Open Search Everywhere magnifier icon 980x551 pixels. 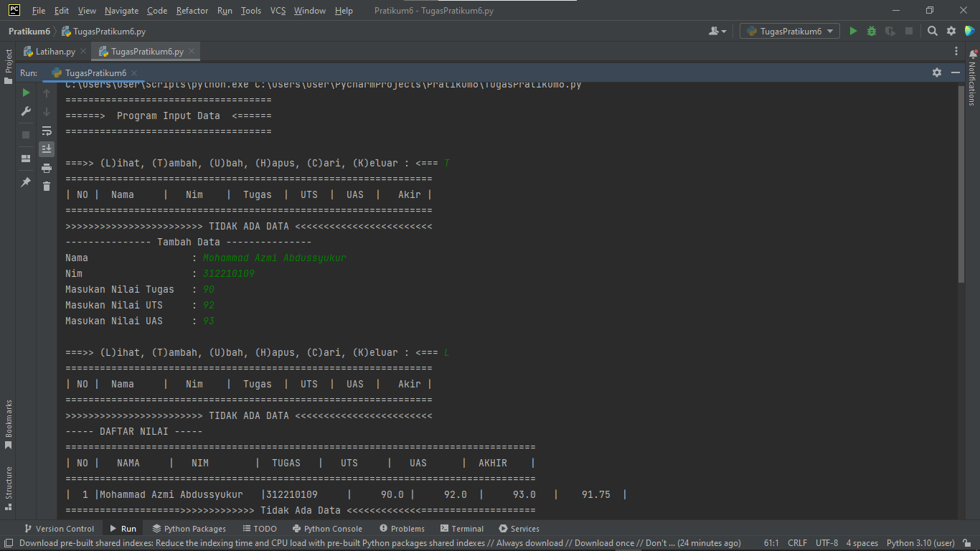click(933, 31)
